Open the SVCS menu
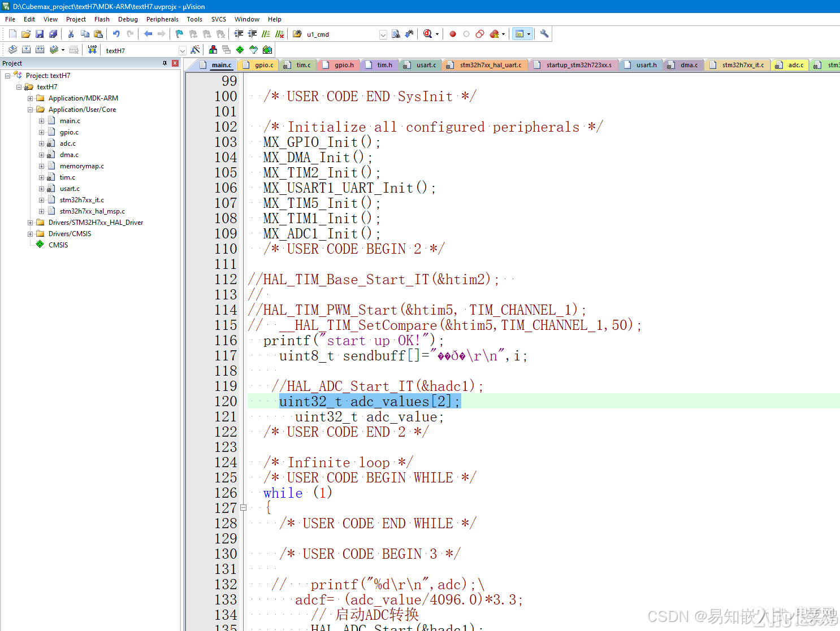The image size is (840, 631). point(219,19)
